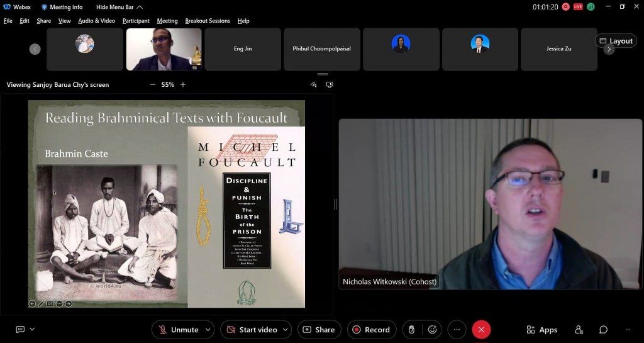Open the participants panel
The width and height of the screenshot is (644, 343).
click(x=579, y=329)
